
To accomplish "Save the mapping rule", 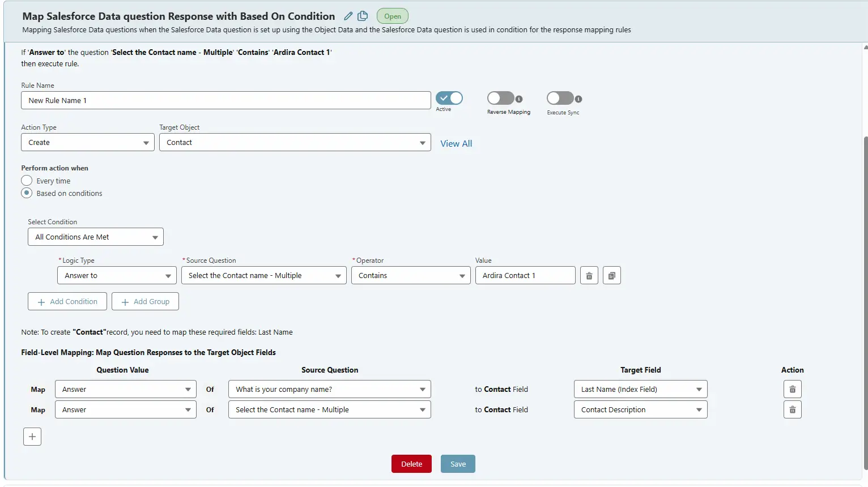I will pos(458,463).
